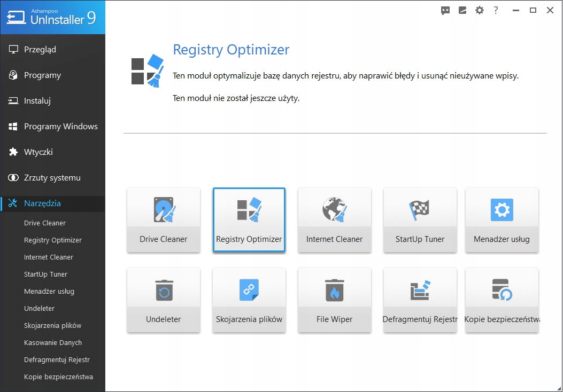
Task: Open Zrzuty systemu in sidebar
Action: 52,178
